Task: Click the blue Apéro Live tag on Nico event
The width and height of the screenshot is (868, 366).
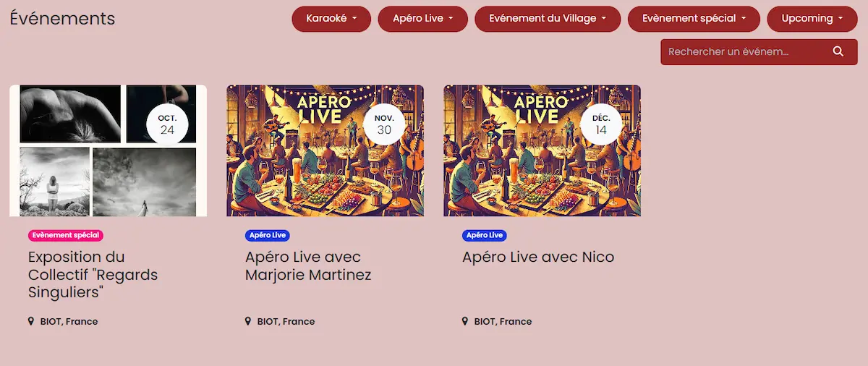Action: tap(485, 235)
